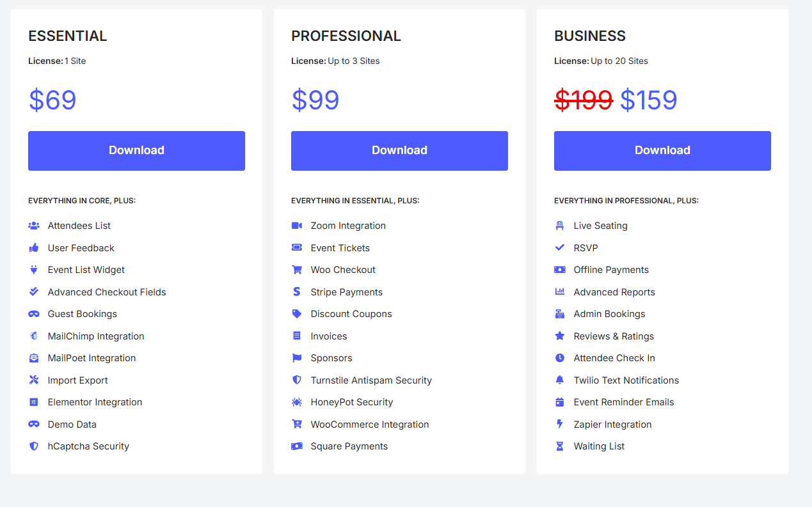Image resolution: width=812 pixels, height=507 pixels.
Task: Click the User Feedback thumbs-up icon
Action: [x=34, y=248]
